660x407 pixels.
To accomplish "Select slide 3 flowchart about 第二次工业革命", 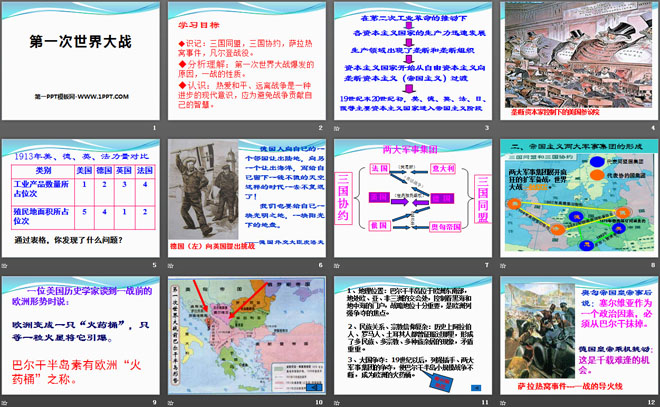I will pos(413,61).
